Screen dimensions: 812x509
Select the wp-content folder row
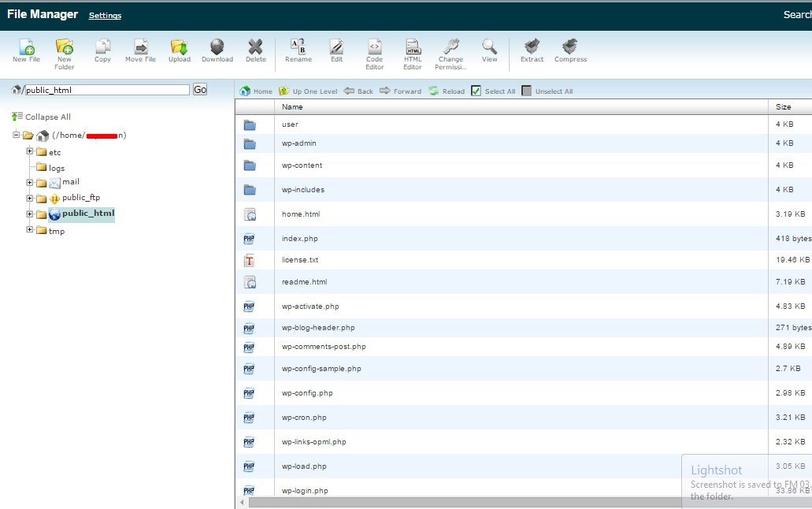(524, 165)
